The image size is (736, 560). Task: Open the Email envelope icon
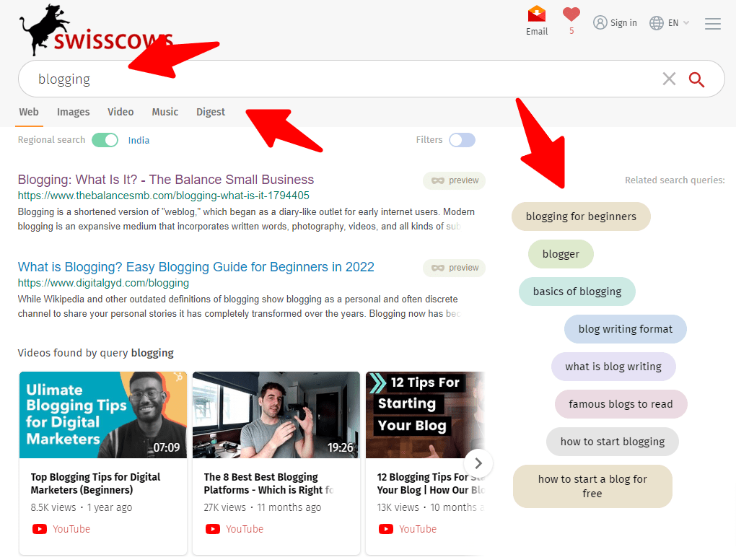click(x=537, y=14)
